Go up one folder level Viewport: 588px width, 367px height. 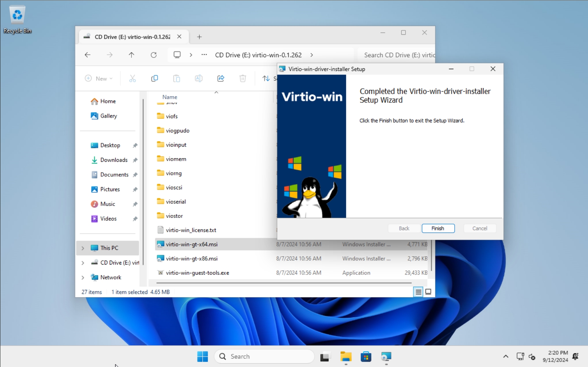click(x=132, y=55)
